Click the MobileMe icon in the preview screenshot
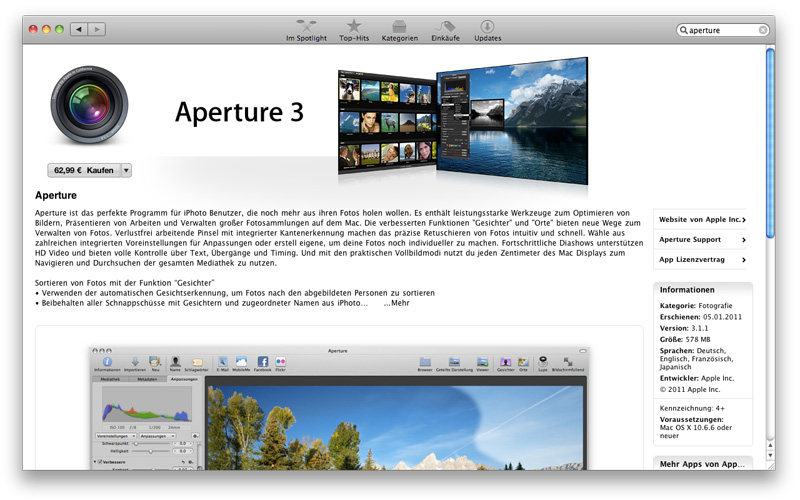 pyautogui.click(x=241, y=364)
